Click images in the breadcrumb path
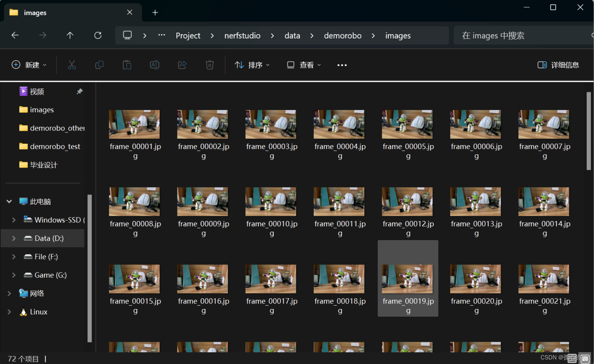The image size is (594, 364). point(398,35)
